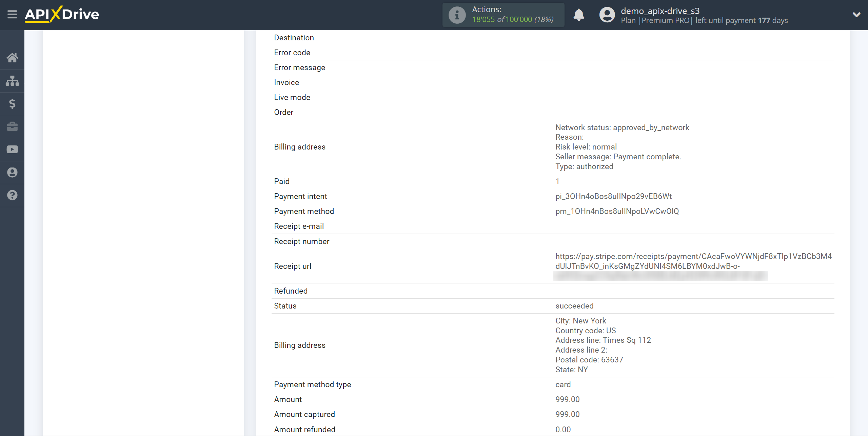Click the 'Payment method type' label
The width and height of the screenshot is (868, 436).
[x=312, y=384]
